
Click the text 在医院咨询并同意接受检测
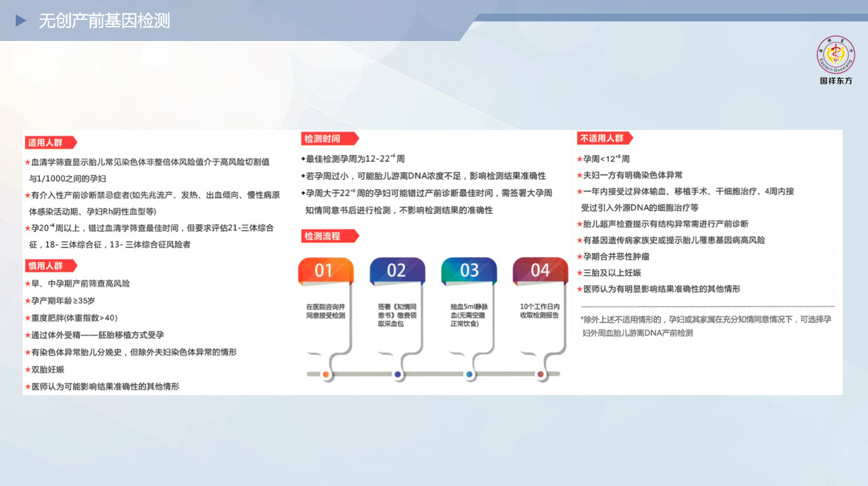(x=326, y=312)
